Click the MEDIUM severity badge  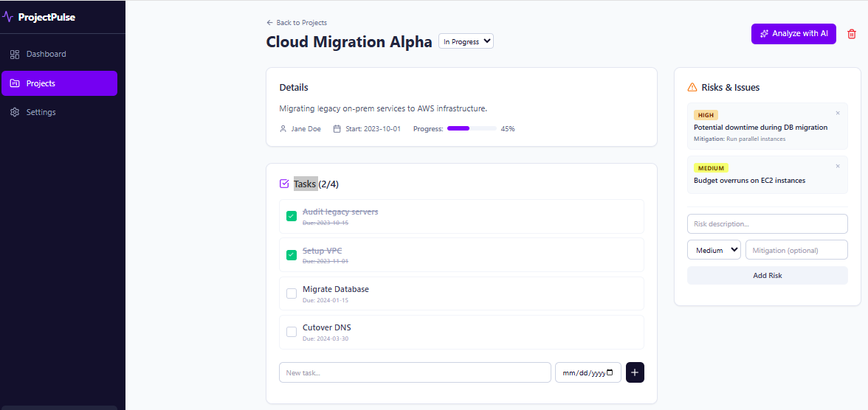click(x=711, y=168)
